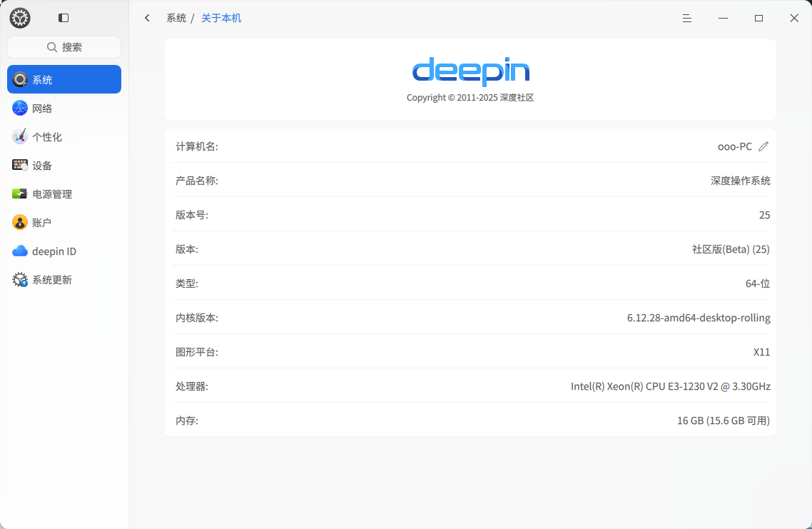Click the 64-位 type value
This screenshot has height=529, width=812.
[758, 283]
